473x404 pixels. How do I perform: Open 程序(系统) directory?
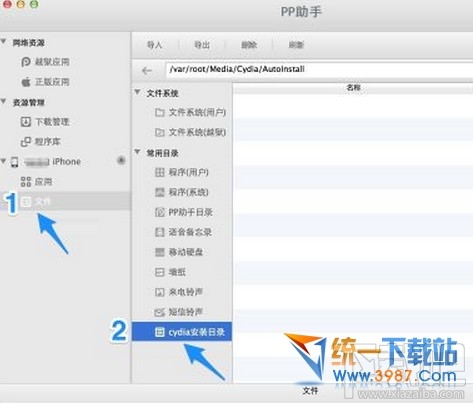click(x=182, y=192)
